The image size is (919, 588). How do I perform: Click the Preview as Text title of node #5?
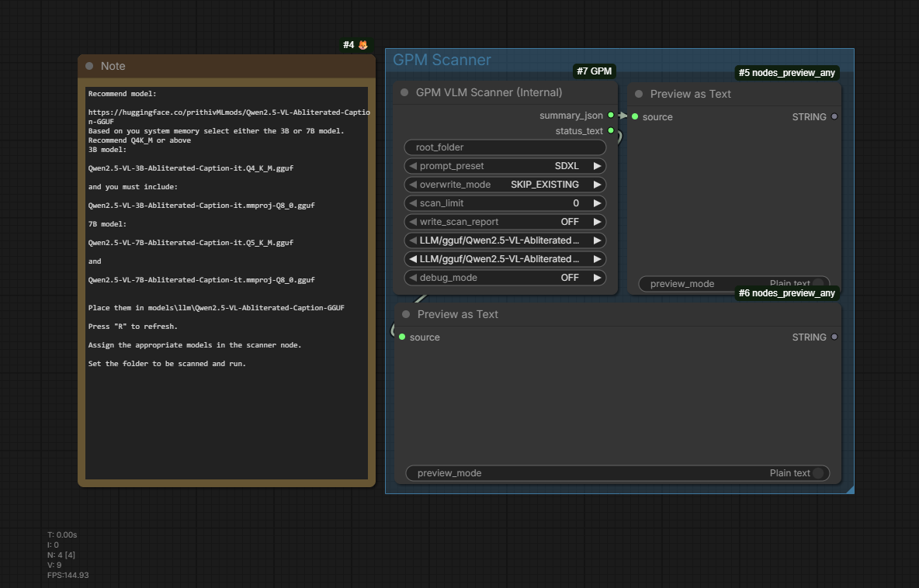(691, 94)
